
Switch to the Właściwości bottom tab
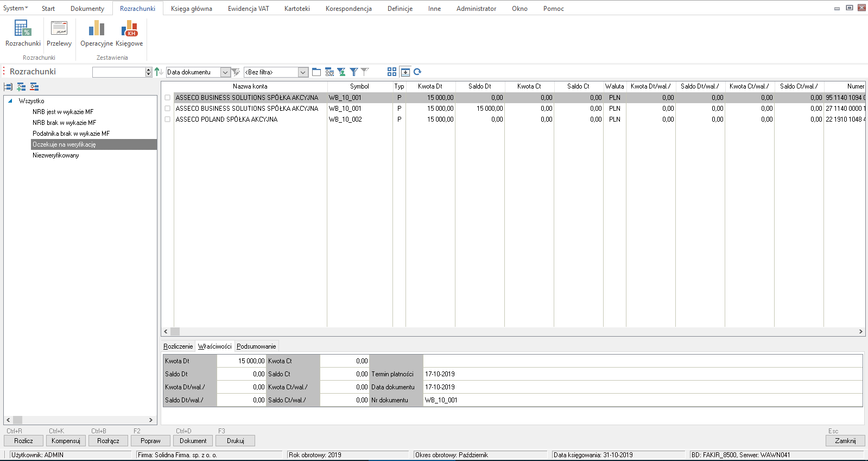click(x=215, y=346)
